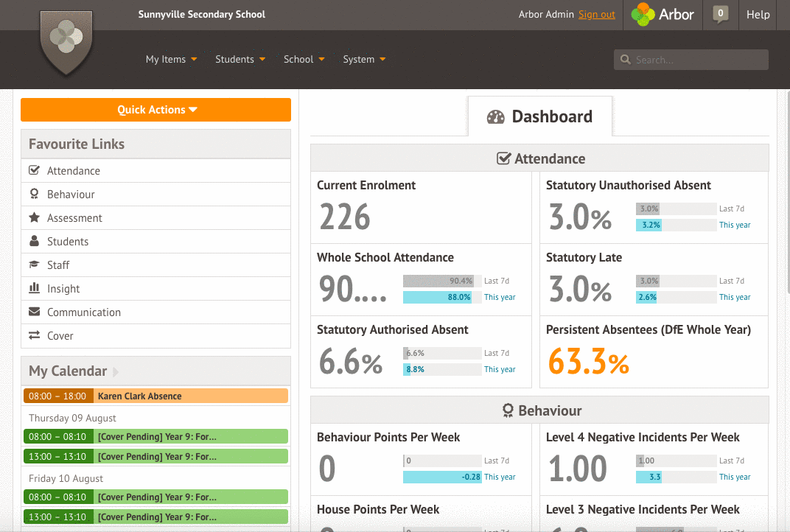Open the Karen Clark Absence calendar event

pyautogui.click(x=155, y=396)
